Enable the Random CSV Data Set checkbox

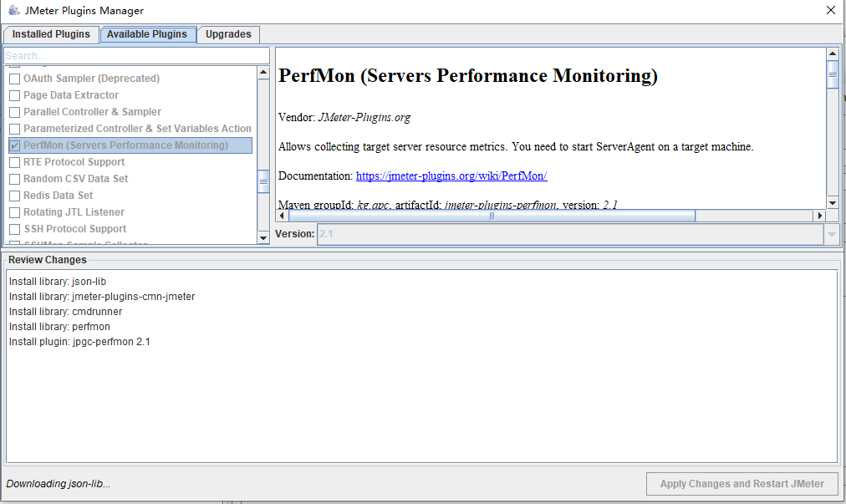click(x=14, y=179)
